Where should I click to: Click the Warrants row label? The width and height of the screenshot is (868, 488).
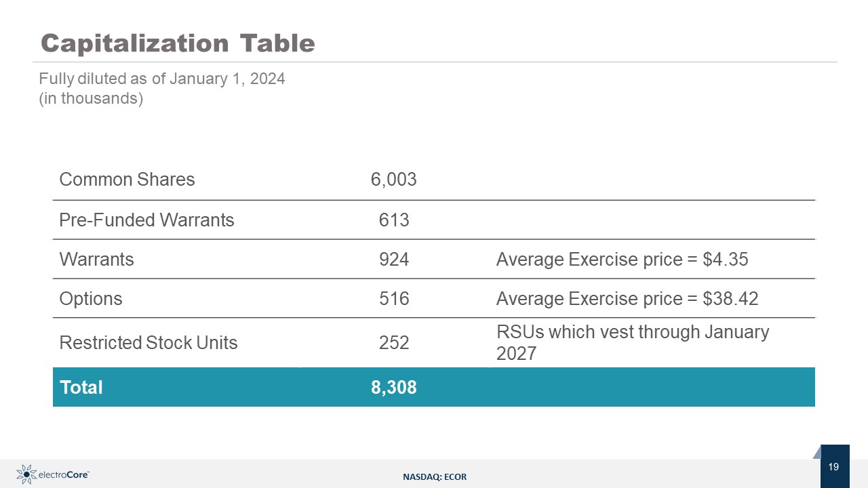(x=96, y=260)
